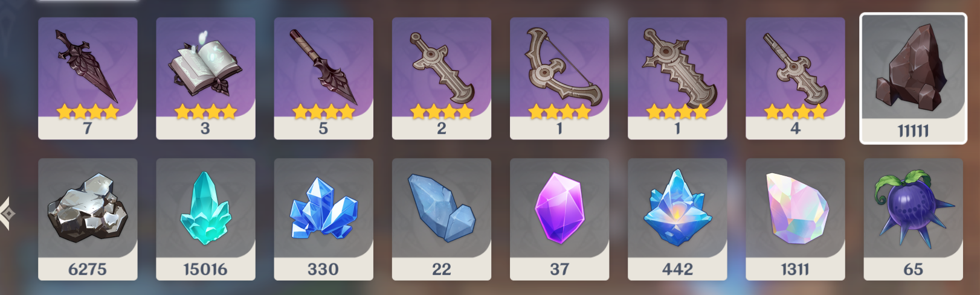Click the purple amethyst lump with 37

coord(559,220)
